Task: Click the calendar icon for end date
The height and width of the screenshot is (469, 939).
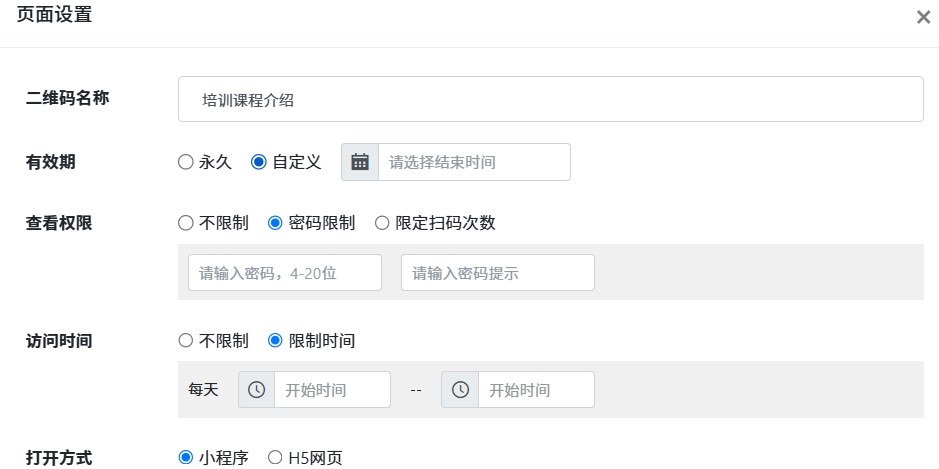Action: pos(360,162)
